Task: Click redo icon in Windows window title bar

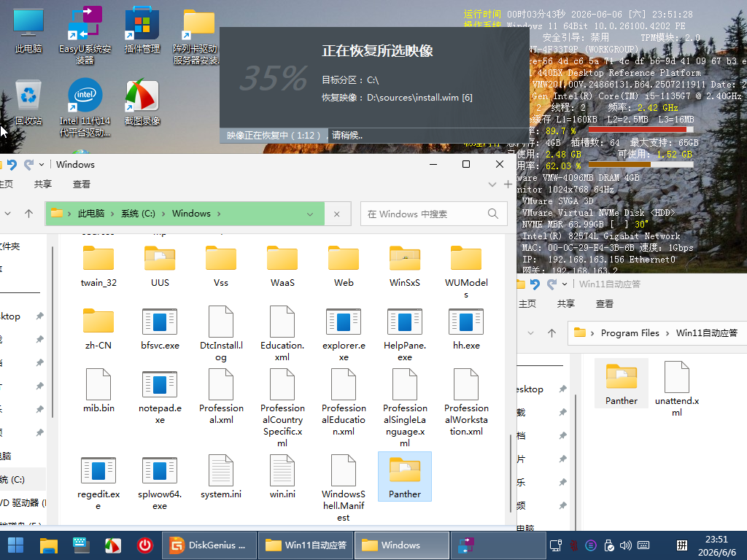Action: tap(29, 165)
